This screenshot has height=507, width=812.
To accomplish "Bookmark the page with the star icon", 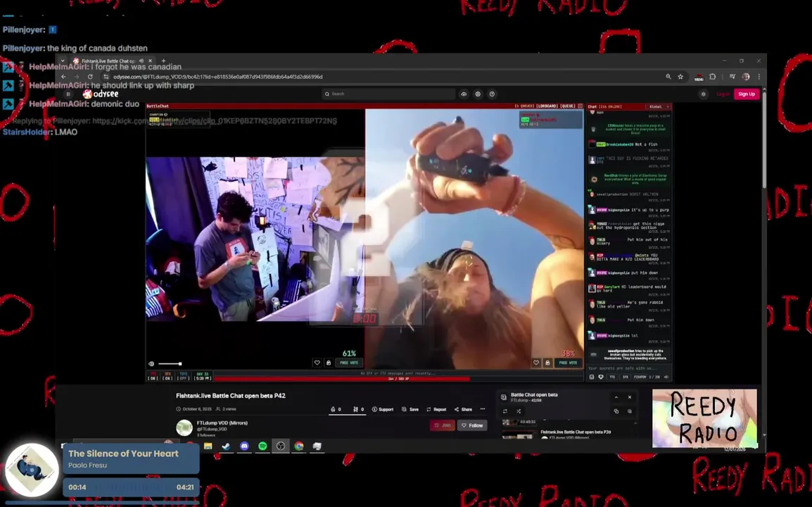I will (680, 77).
